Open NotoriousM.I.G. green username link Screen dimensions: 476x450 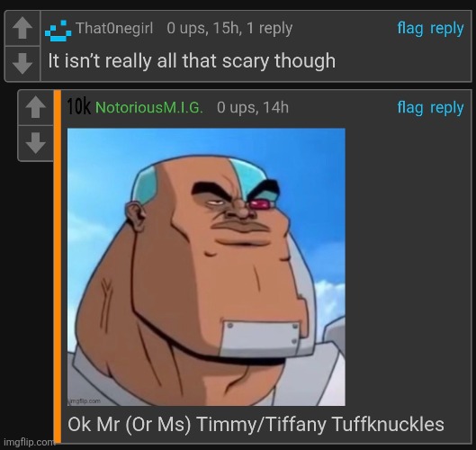coord(149,107)
